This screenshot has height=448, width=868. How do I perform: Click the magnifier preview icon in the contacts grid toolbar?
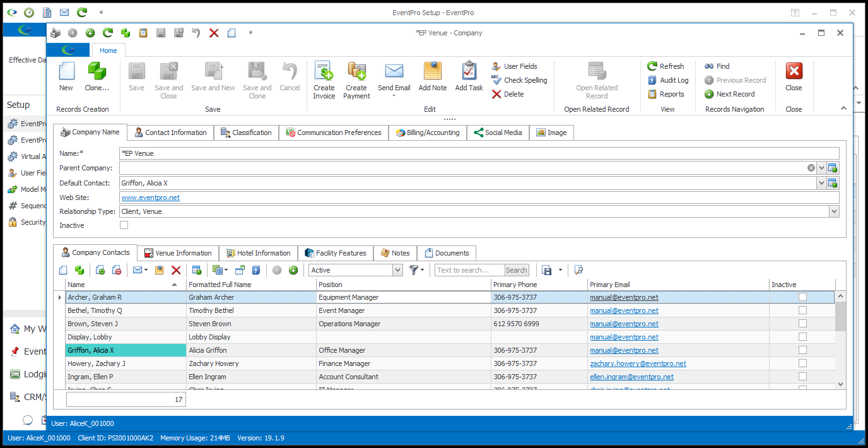click(578, 270)
